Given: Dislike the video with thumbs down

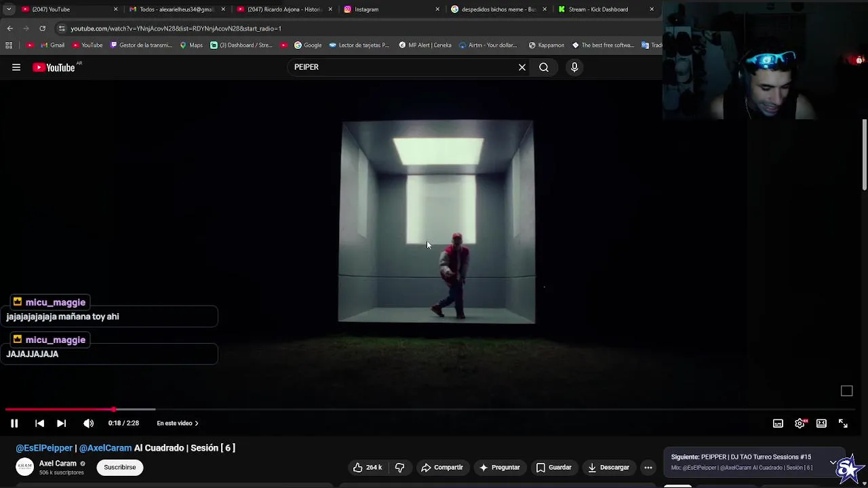Looking at the screenshot, I should coord(399,467).
